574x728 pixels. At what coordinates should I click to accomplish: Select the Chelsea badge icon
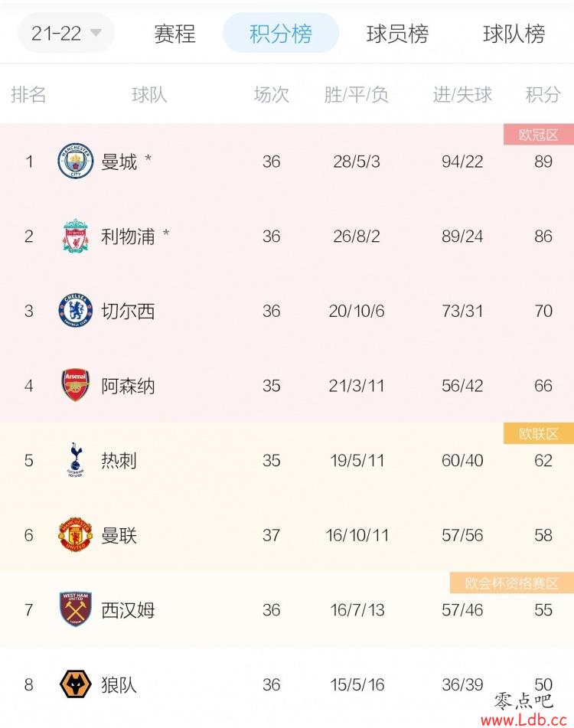(x=75, y=311)
